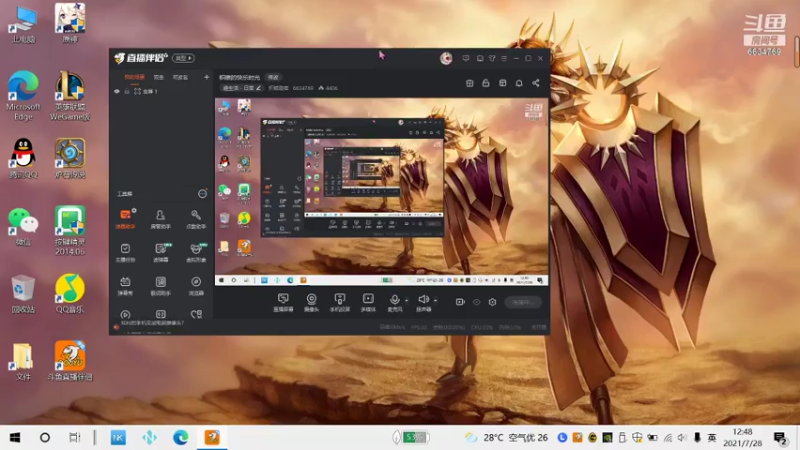Open the streamer tasks calendar-check tool

(125, 252)
